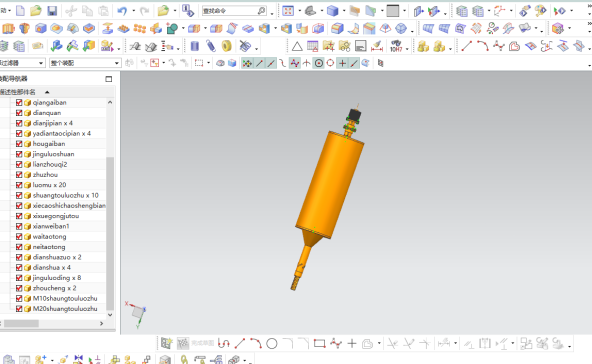Click the orange cylinder model body
The width and height of the screenshot is (592, 364).
click(329, 185)
